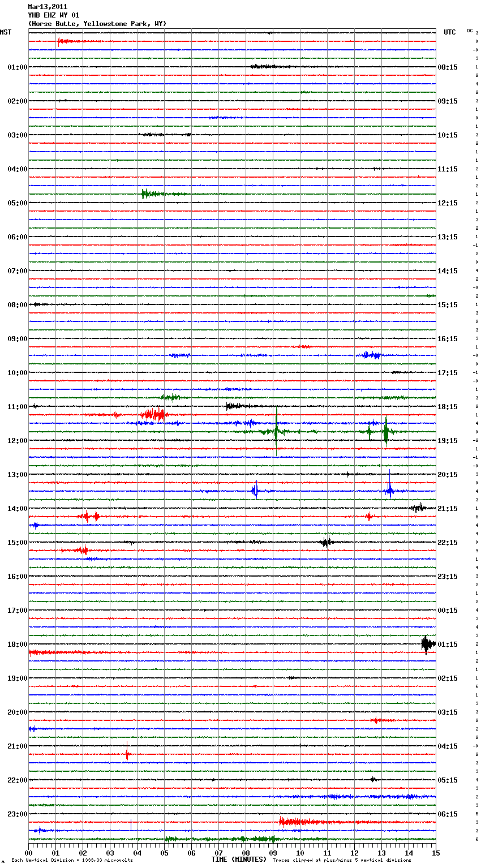The height and width of the screenshot is (868, 481).
Task: Click the '15:00' MST time label
Action: tap(18, 543)
